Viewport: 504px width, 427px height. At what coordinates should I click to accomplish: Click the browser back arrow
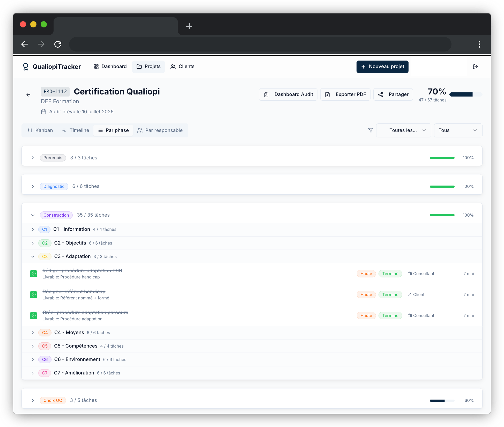pyautogui.click(x=25, y=44)
